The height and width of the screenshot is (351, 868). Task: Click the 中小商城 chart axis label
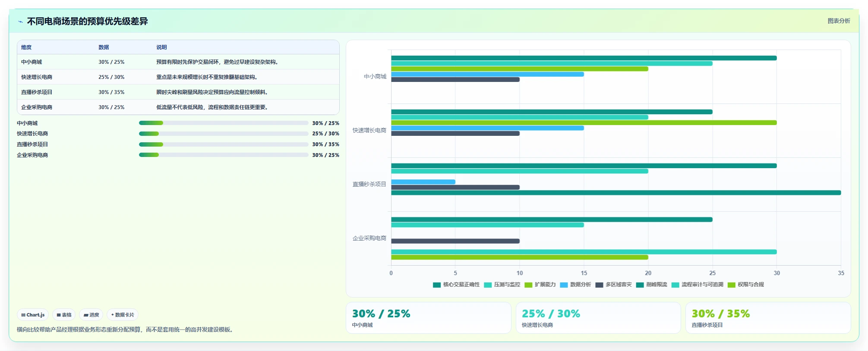375,77
